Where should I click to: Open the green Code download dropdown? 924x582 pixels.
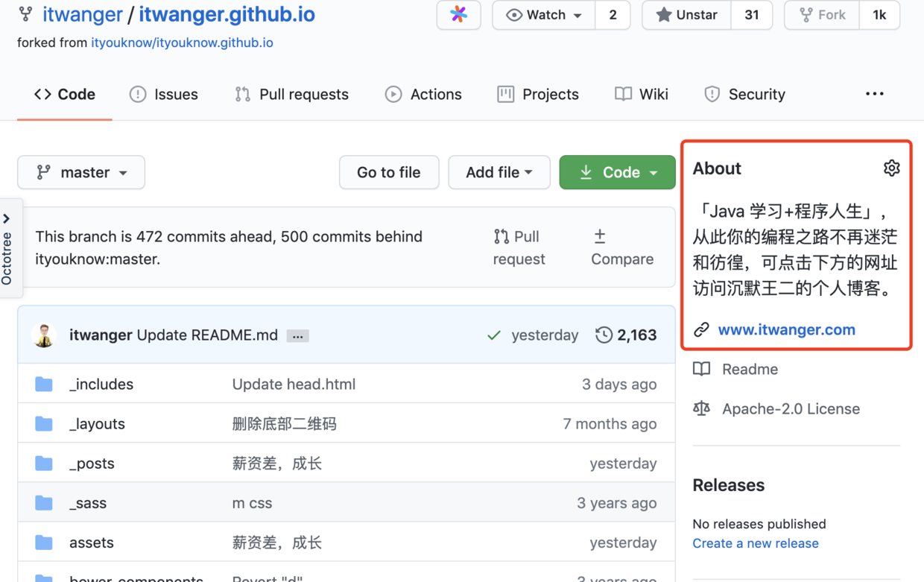pyautogui.click(x=618, y=172)
